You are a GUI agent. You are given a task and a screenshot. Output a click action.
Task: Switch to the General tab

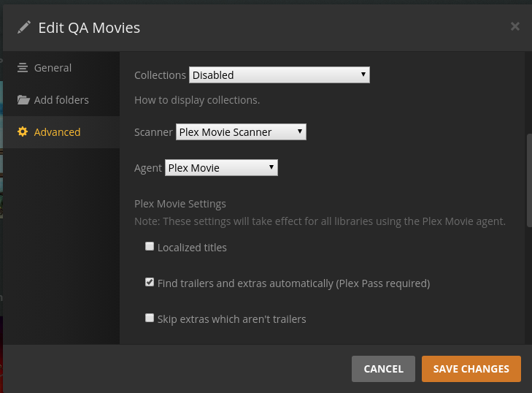coord(53,68)
